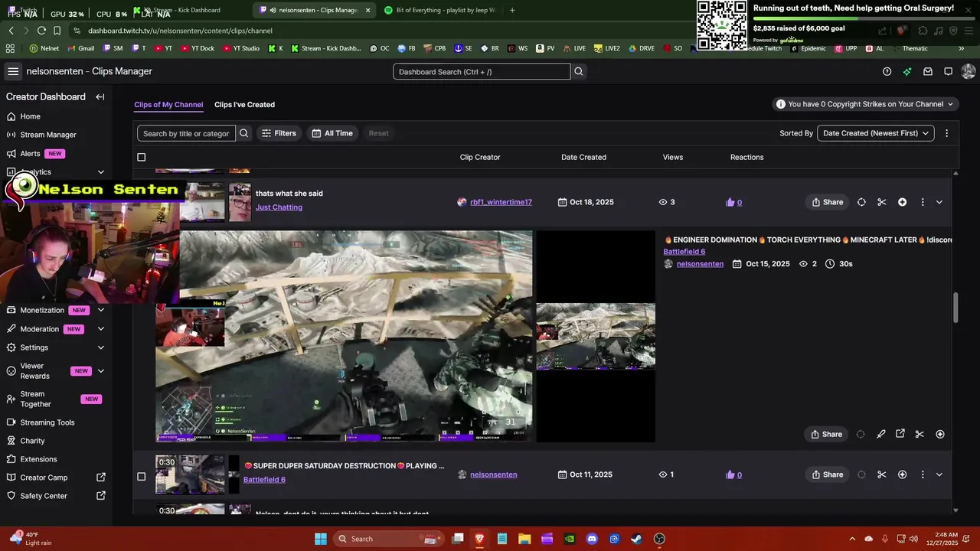Screen dimensions: 980x551
Task: Open the green sparkle icon in header
Action: [x=907, y=71]
